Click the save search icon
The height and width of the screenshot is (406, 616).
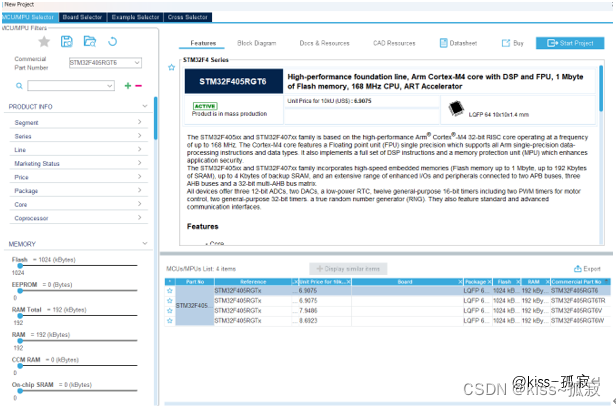(x=67, y=41)
